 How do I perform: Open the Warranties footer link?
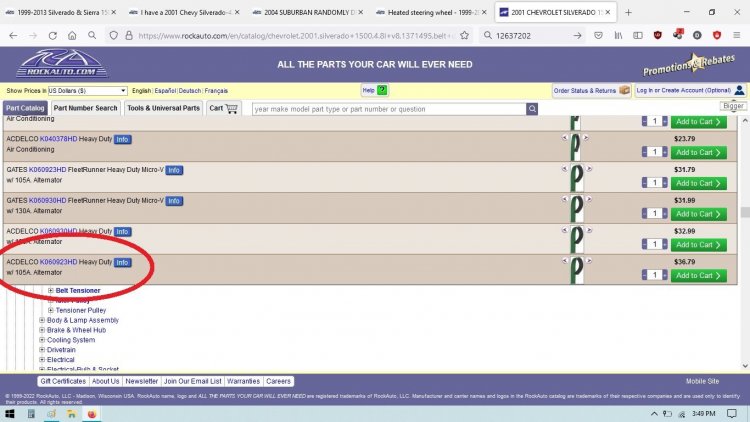tap(243, 381)
